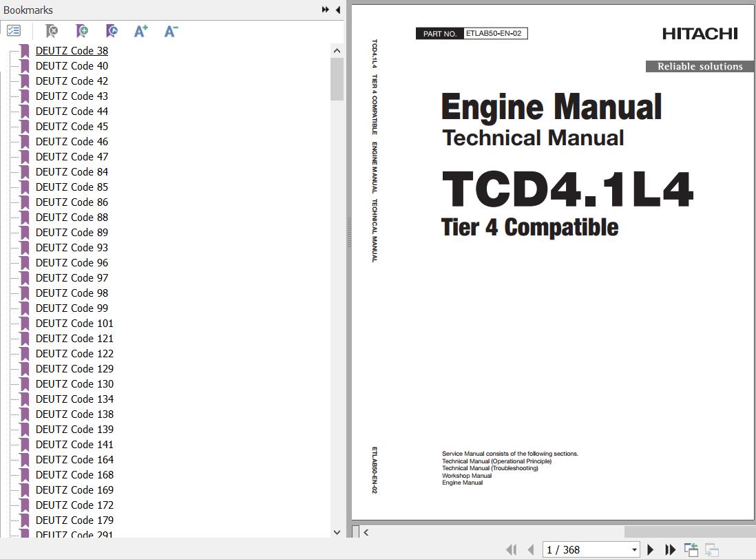Image resolution: width=756 pixels, height=559 pixels.
Task: Click the bookmarks scrollbar down arrow
Action: [337, 532]
